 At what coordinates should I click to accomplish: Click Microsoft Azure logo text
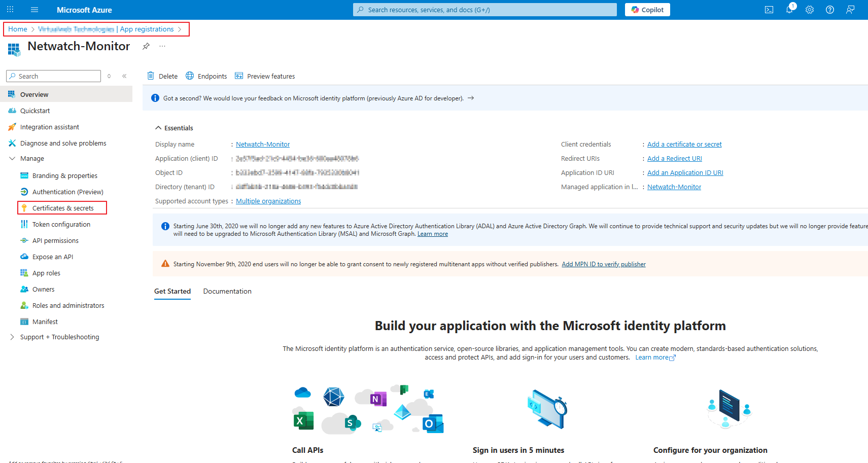point(84,10)
